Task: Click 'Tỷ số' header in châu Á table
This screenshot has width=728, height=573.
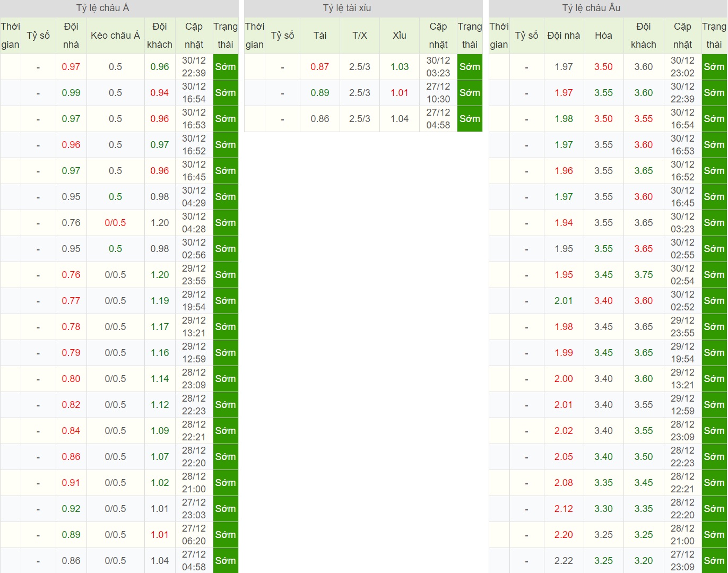Action: pos(38,36)
